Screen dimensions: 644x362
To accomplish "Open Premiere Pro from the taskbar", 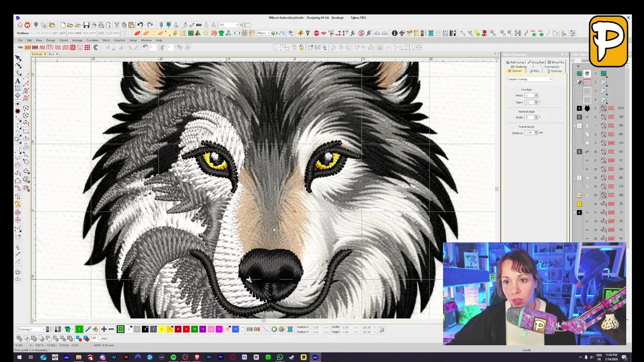I will (x=220, y=357).
